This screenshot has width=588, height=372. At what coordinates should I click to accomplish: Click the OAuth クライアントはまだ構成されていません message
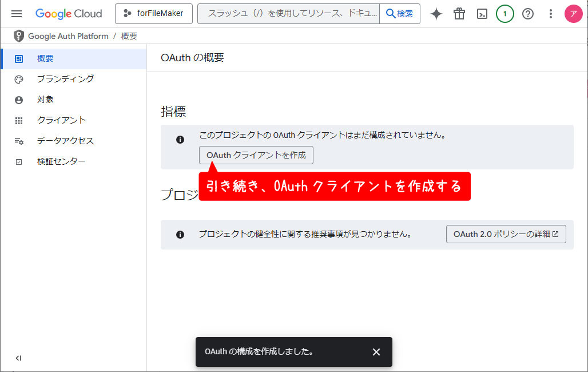[x=323, y=135]
